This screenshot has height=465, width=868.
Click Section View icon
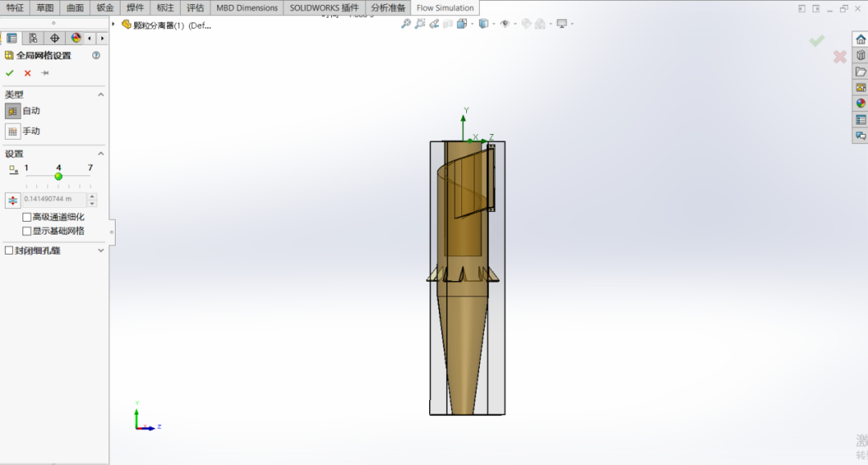point(448,24)
